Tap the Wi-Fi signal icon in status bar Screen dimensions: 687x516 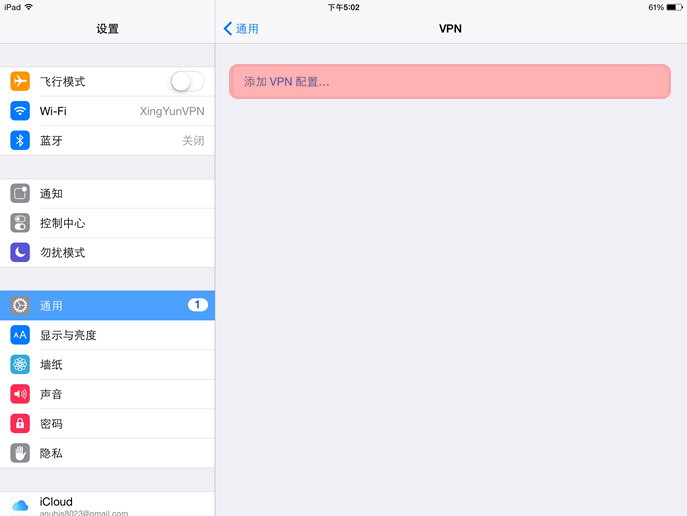29,7
